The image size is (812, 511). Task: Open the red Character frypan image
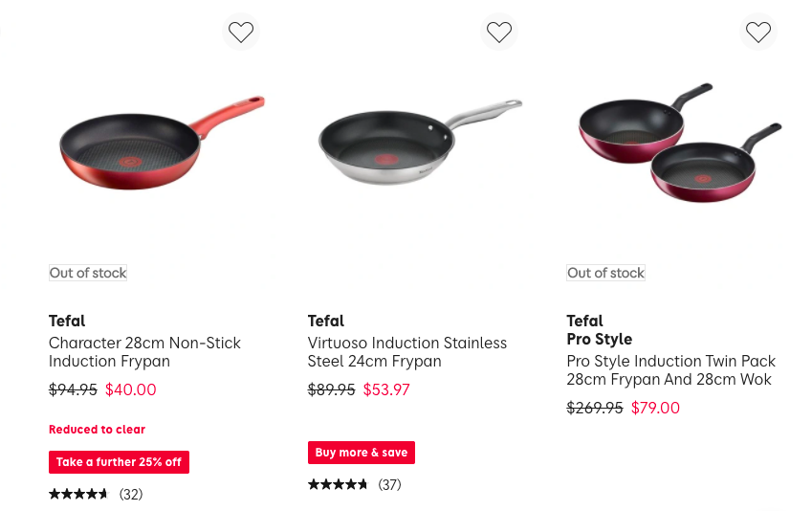(x=162, y=143)
